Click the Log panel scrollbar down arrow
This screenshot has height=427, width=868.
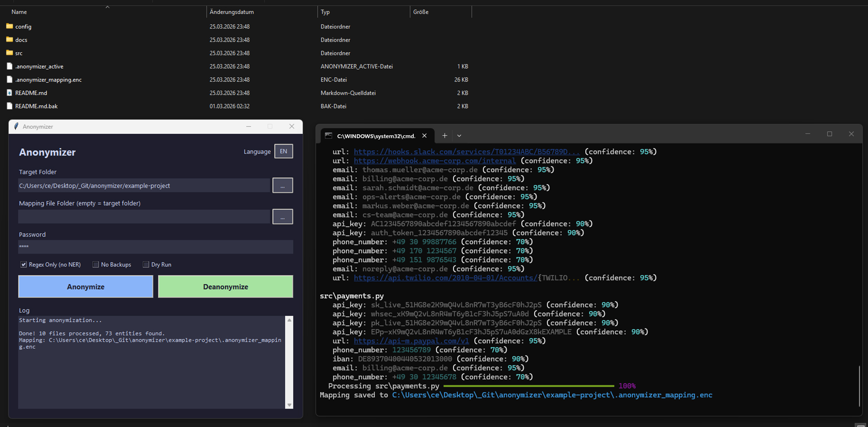(289, 405)
